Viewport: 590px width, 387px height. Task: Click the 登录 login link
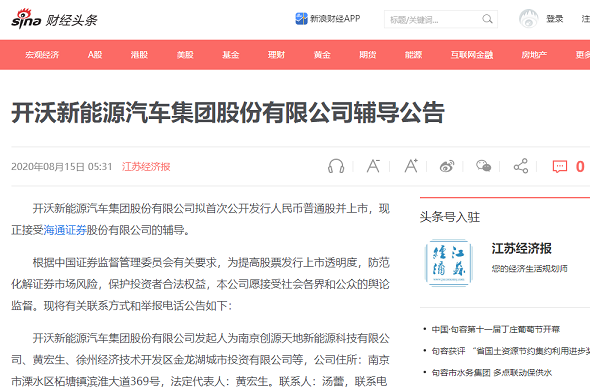click(x=555, y=19)
